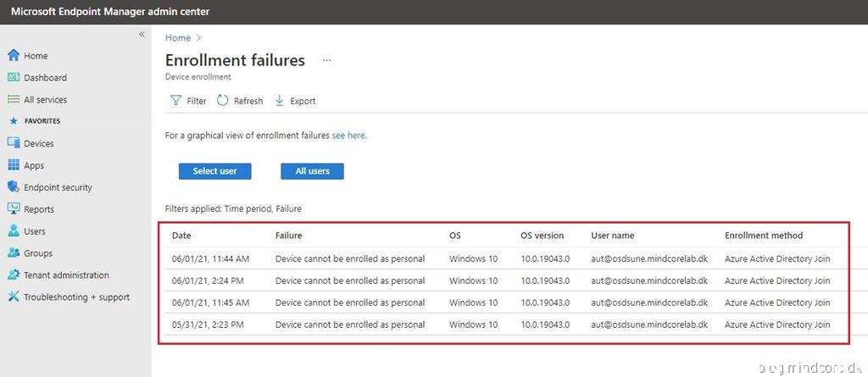The image size is (868, 377).
Task: Click the Select user button
Action: tap(214, 171)
